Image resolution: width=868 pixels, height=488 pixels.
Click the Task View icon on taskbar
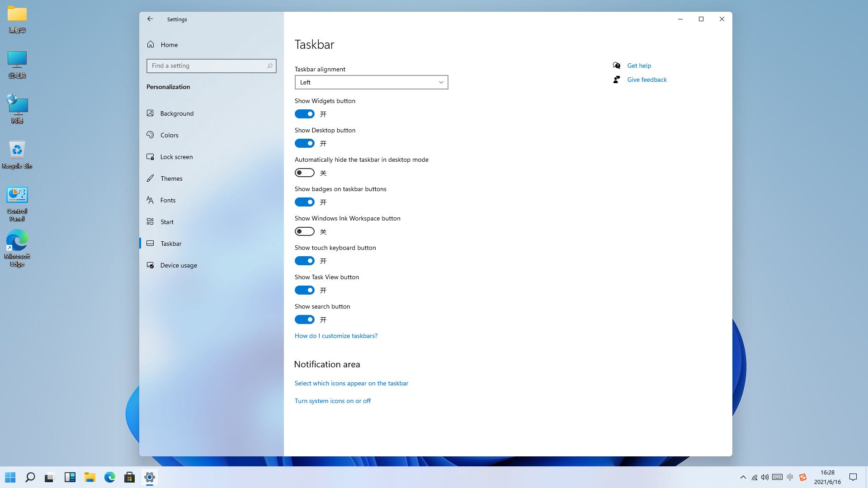coord(49,477)
